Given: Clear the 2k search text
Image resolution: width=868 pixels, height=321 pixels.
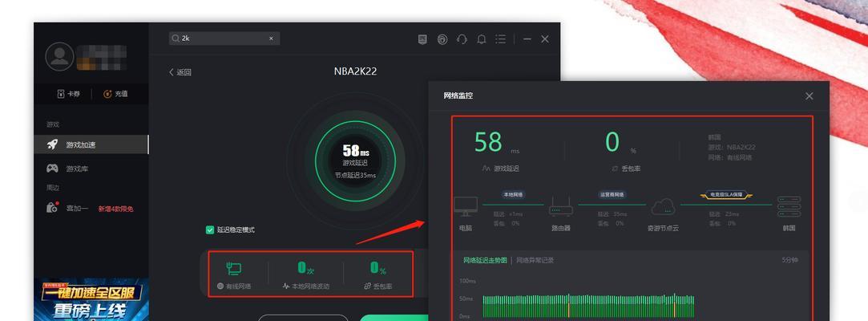Looking at the screenshot, I should (x=271, y=39).
